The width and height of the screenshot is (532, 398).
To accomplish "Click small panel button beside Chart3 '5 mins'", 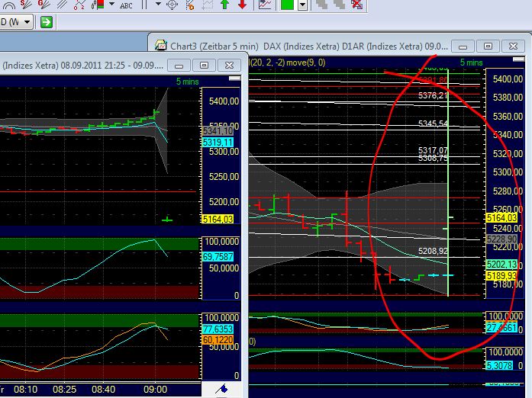I will click(518, 59).
